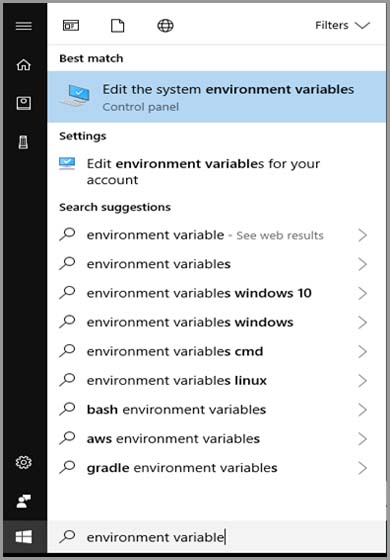Open Edit environment variables for your account
Viewport: 390px width, 560px height.
(217, 171)
